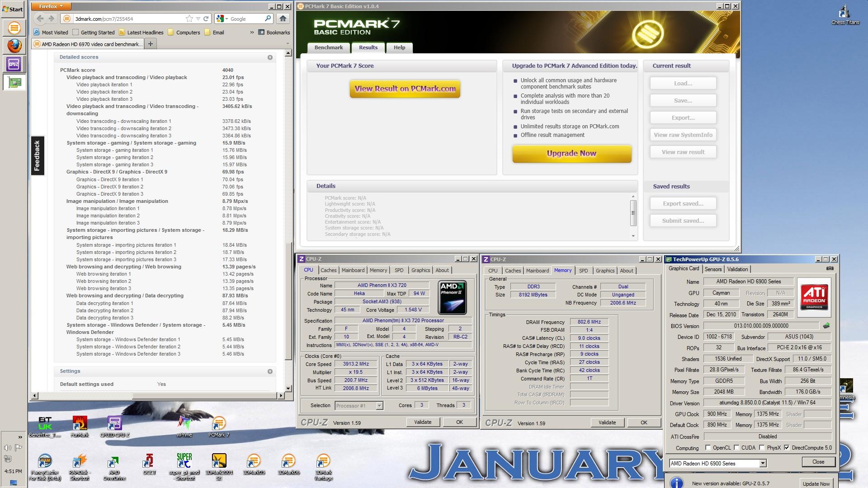
Task: Click the GPU-Z taskbar icon
Action: coord(14,82)
